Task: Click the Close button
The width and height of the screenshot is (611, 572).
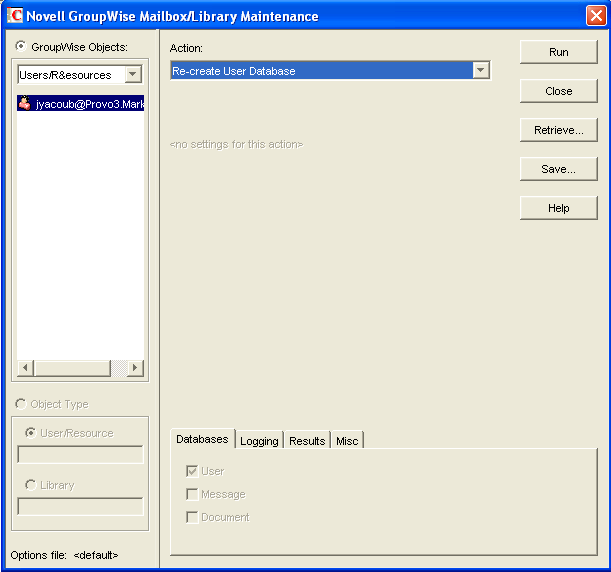Action: click(558, 91)
